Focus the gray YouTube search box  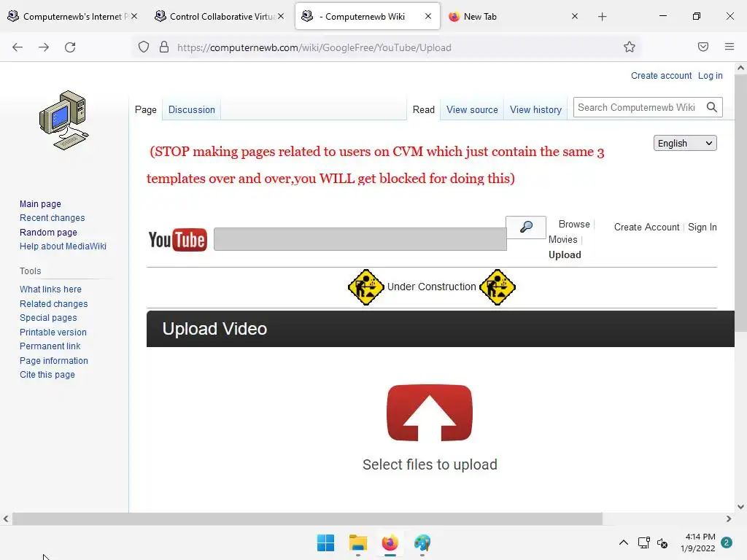pyautogui.click(x=360, y=239)
